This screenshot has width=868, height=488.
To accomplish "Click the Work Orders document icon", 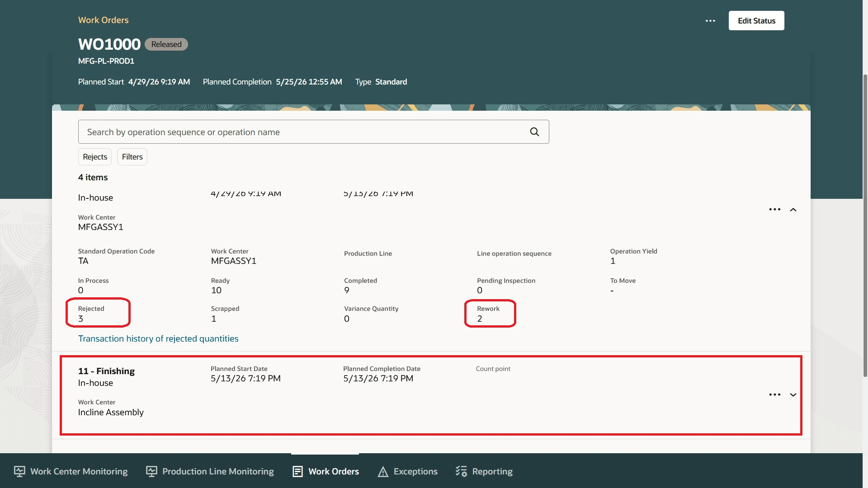I will (297, 471).
